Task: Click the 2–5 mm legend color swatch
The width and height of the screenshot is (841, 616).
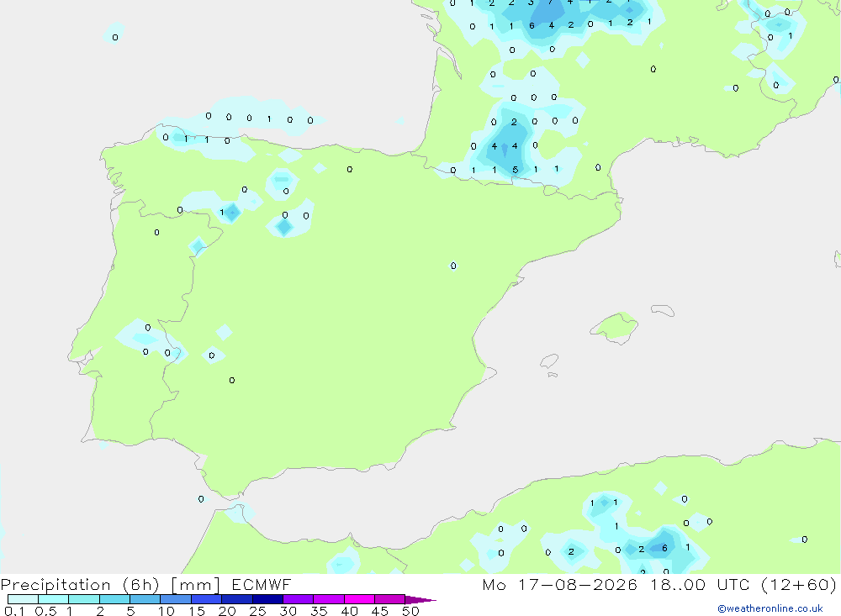Action: coord(114,599)
